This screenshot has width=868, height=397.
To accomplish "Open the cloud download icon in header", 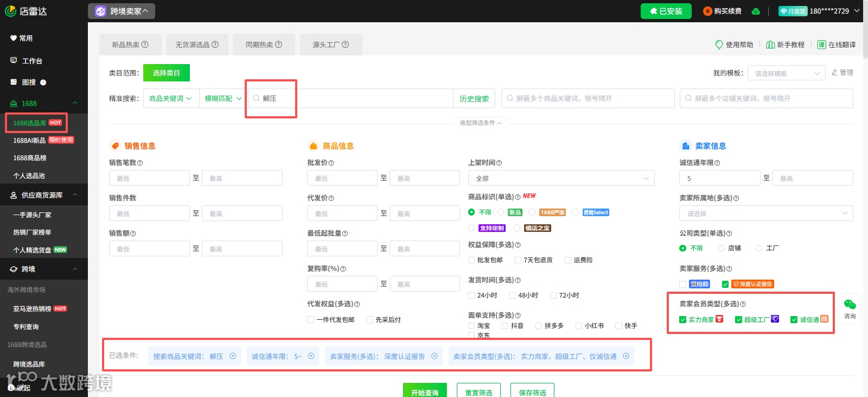I will (756, 11).
